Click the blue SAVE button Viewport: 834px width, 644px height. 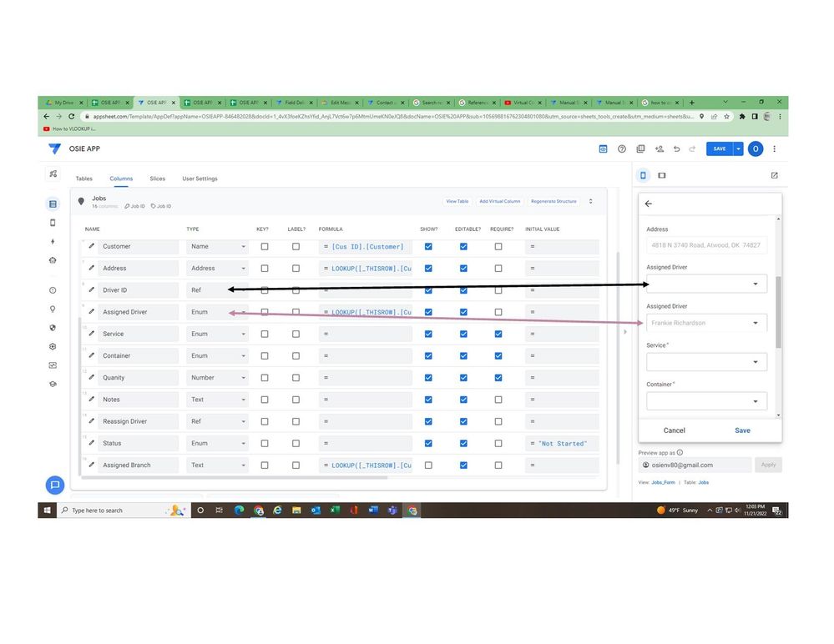tap(720, 148)
